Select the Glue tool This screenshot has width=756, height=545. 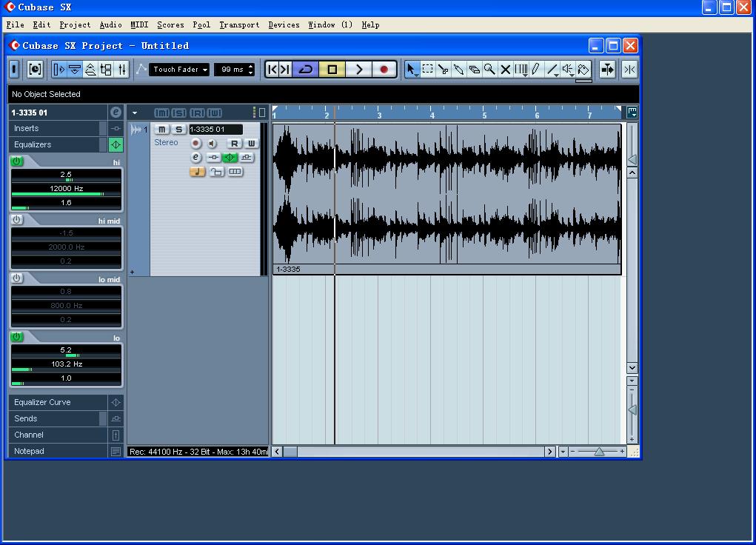[458, 70]
